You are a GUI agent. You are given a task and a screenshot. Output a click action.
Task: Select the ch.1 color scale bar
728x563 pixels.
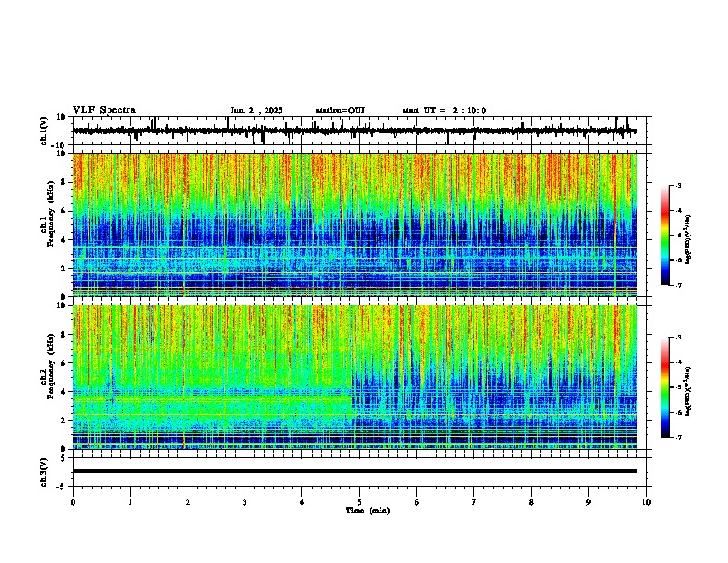(x=665, y=236)
